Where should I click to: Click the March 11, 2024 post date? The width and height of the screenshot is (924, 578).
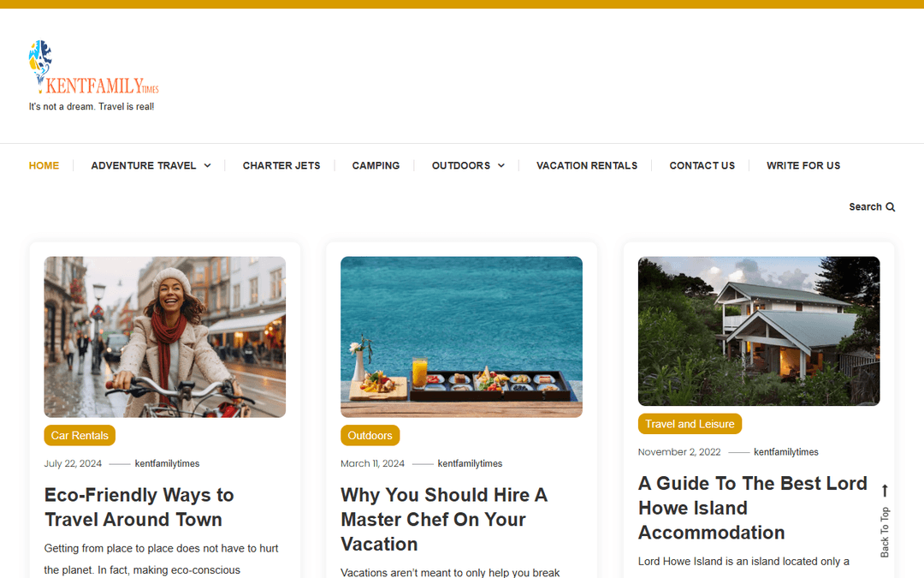(x=372, y=463)
